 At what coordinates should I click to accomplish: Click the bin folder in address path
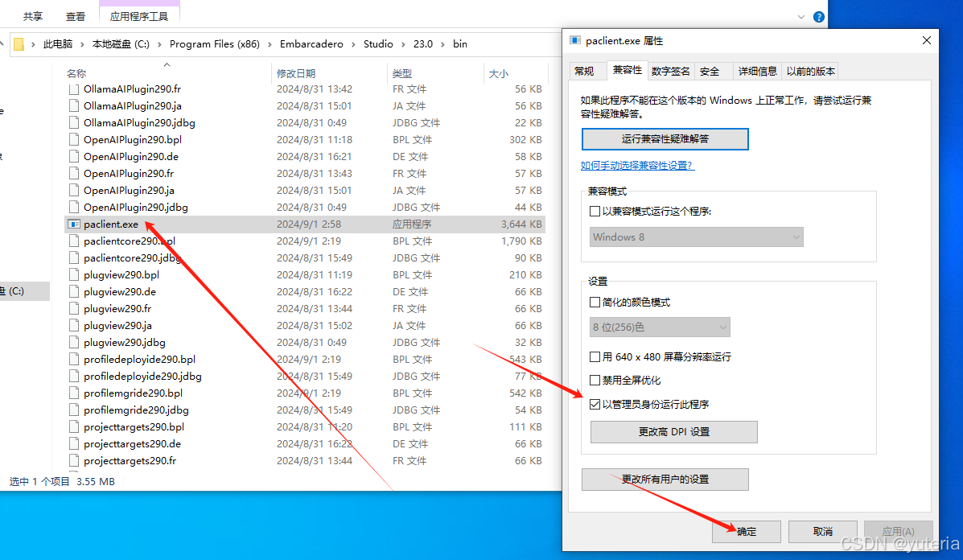point(460,44)
